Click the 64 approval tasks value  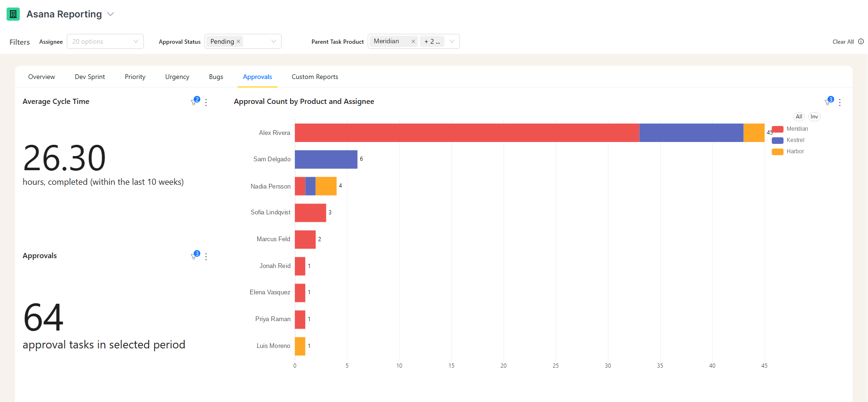pyautogui.click(x=43, y=317)
